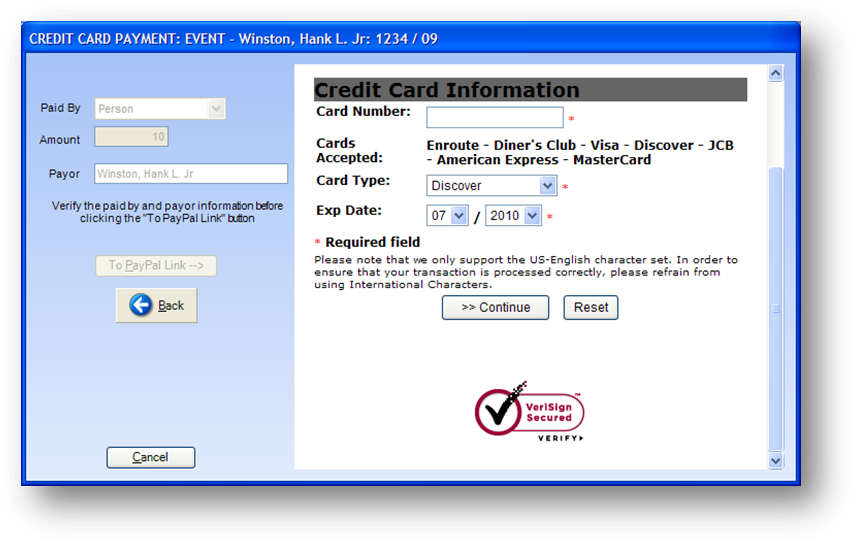Click the >> Continue button
The width and height of the screenshot is (856, 541).
point(495,307)
